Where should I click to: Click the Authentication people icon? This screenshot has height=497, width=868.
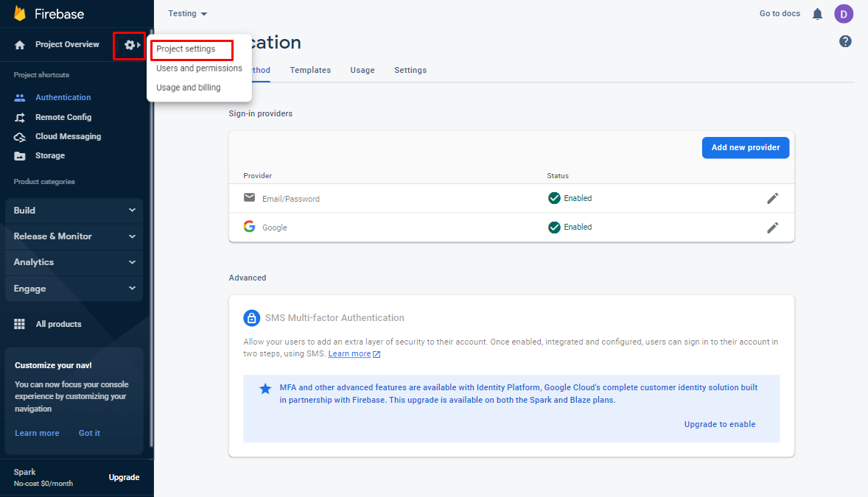[20, 97]
